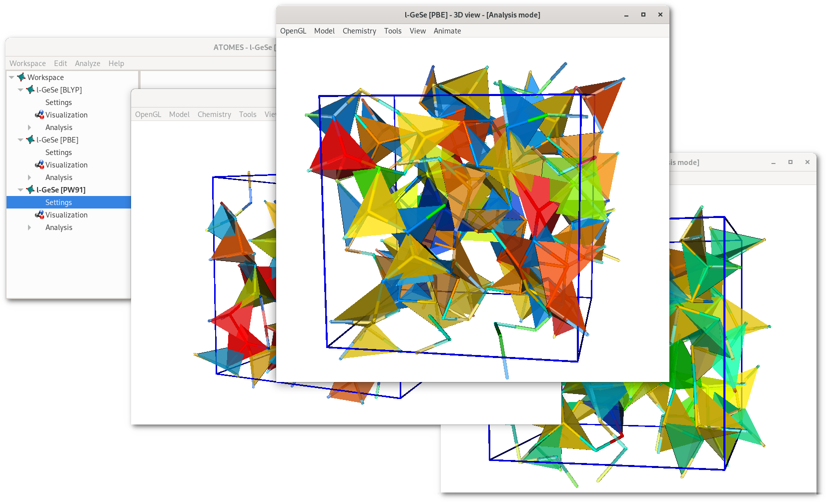Select Settings under l-GeSe [PW91]

(59, 202)
